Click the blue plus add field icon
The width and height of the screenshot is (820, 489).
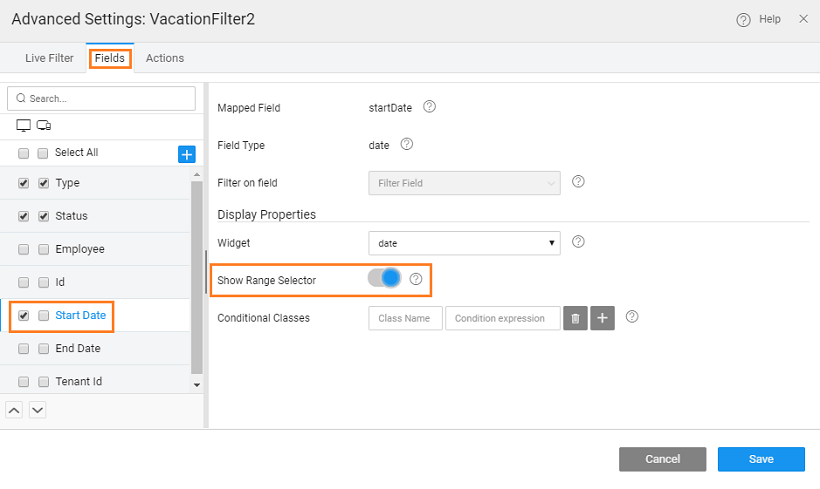coord(186,154)
